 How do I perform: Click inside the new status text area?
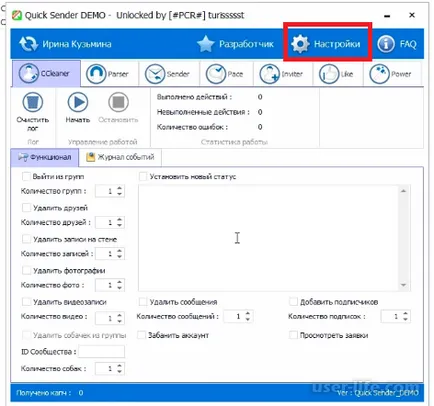(268, 238)
